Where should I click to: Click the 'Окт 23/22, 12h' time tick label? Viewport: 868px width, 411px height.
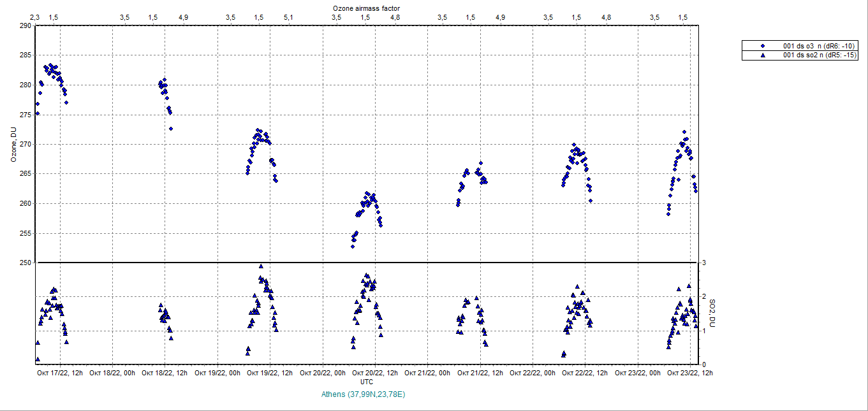(x=690, y=373)
